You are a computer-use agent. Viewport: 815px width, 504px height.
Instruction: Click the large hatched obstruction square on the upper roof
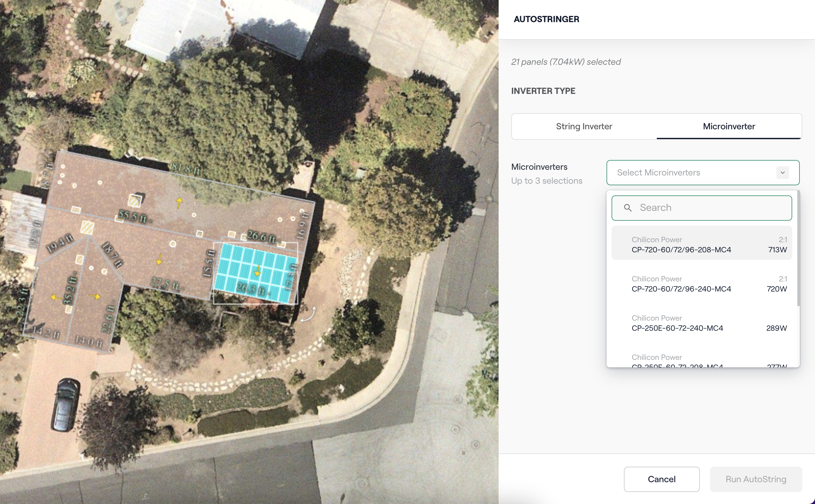(135, 200)
